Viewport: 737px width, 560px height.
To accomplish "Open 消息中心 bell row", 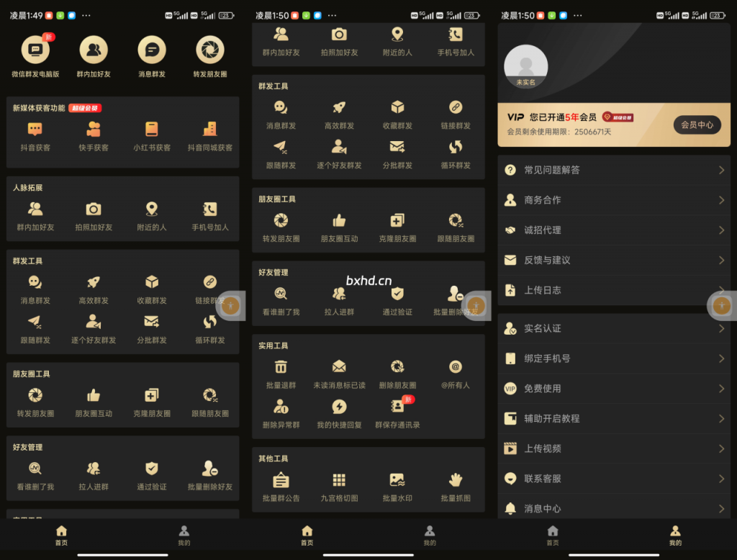I will (x=614, y=507).
